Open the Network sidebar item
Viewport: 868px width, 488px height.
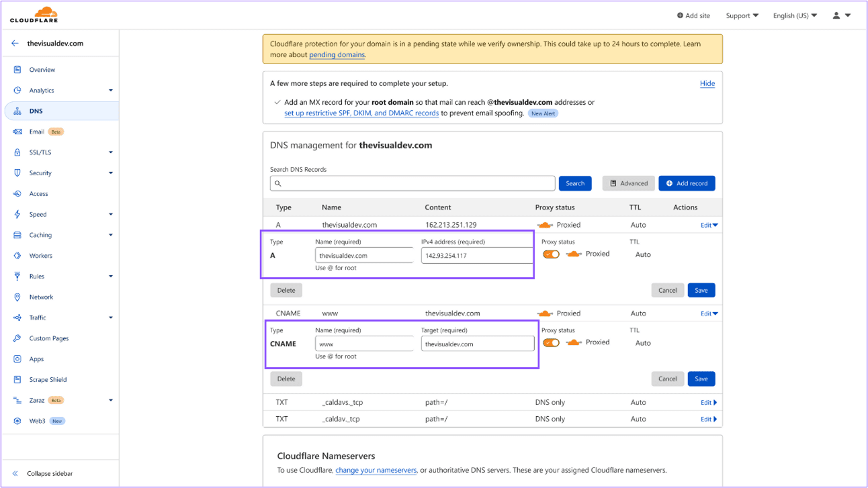tap(41, 297)
